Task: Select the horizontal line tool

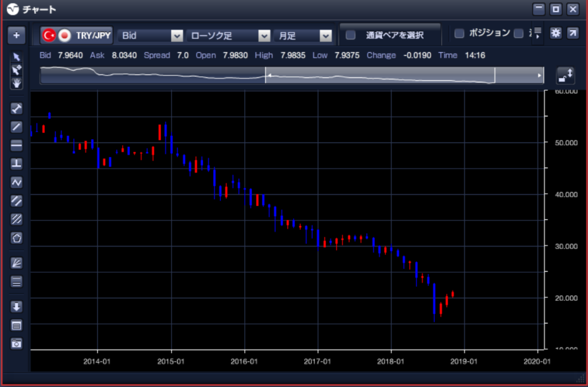Action: (x=17, y=145)
